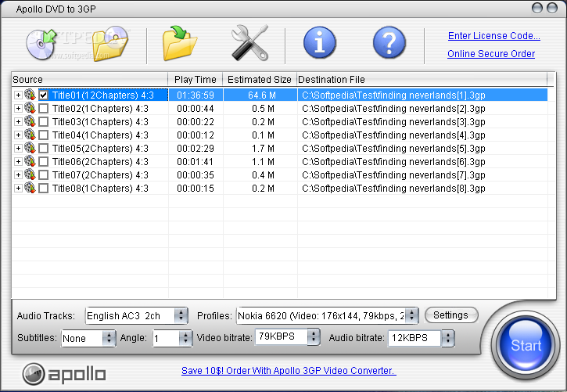
Task: Expand the Title06 tree node
Action: [x=18, y=162]
